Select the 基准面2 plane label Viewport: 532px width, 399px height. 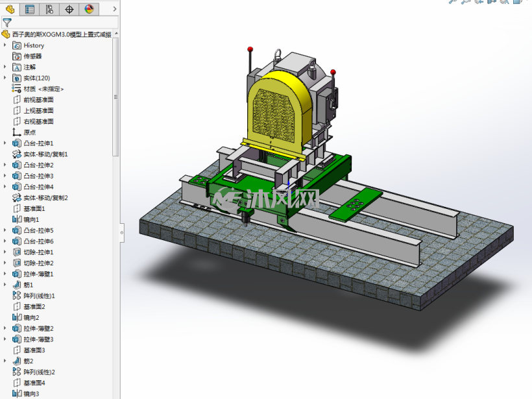[x=34, y=307]
